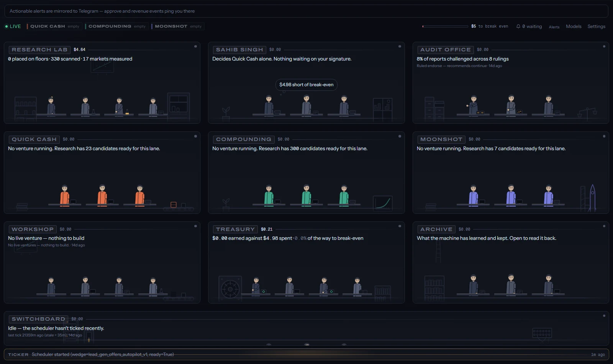This screenshot has height=364, width=613.
Task: Click Research Lab's $4.64 amount
Action: 79,50
